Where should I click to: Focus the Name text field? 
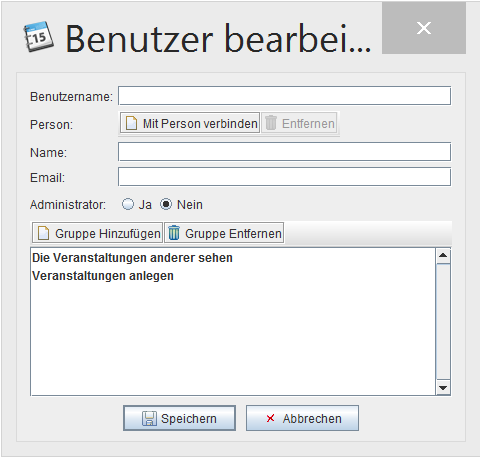pos(285,152)
